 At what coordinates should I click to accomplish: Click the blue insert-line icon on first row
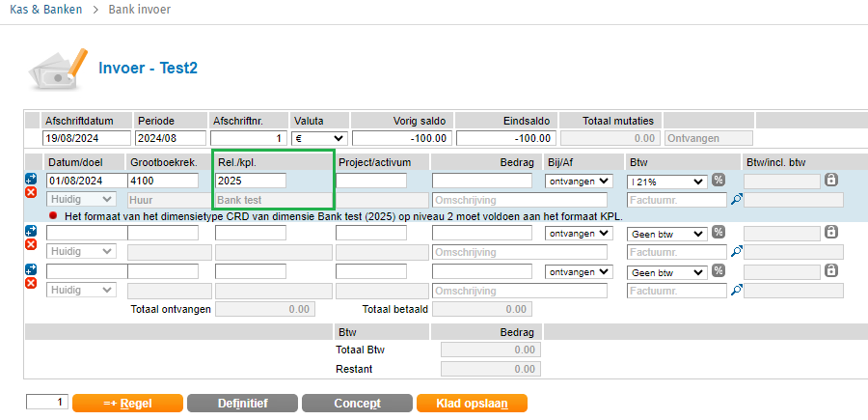tap(31, 180)
